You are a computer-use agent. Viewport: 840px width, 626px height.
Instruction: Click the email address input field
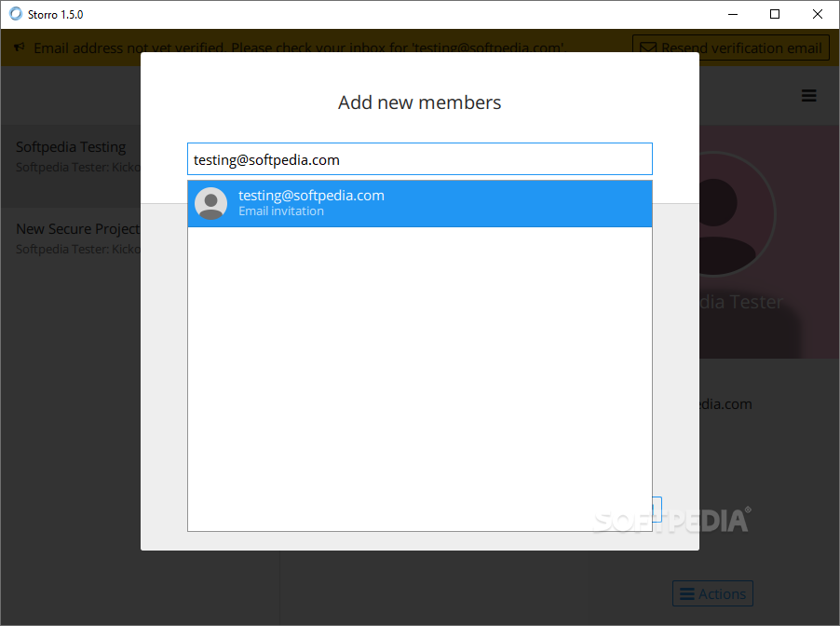point(419,158)
